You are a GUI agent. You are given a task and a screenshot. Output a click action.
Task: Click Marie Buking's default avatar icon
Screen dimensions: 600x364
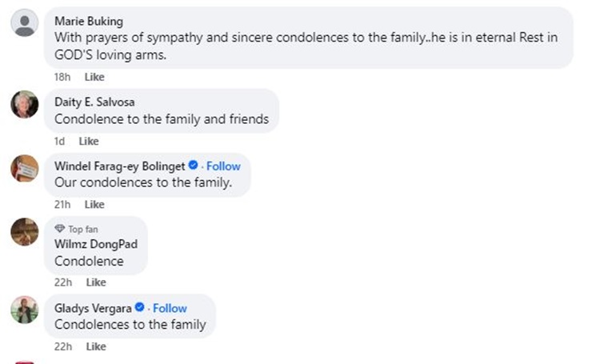click(x=25, y=22)
